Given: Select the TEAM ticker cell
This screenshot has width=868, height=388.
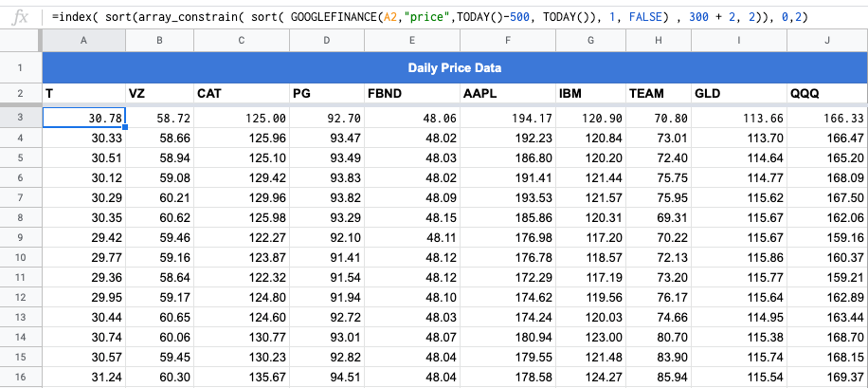Looking at the screenshot, I should click(x=659, y=94).
